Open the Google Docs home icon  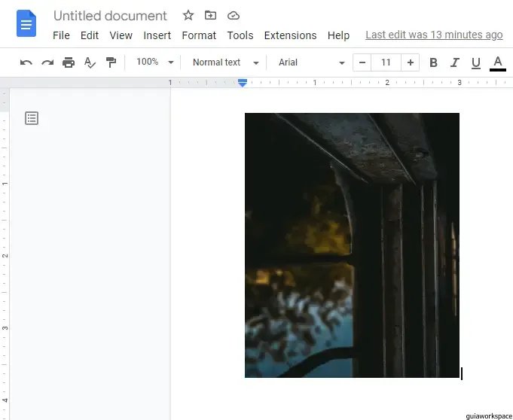coord(26,23)
